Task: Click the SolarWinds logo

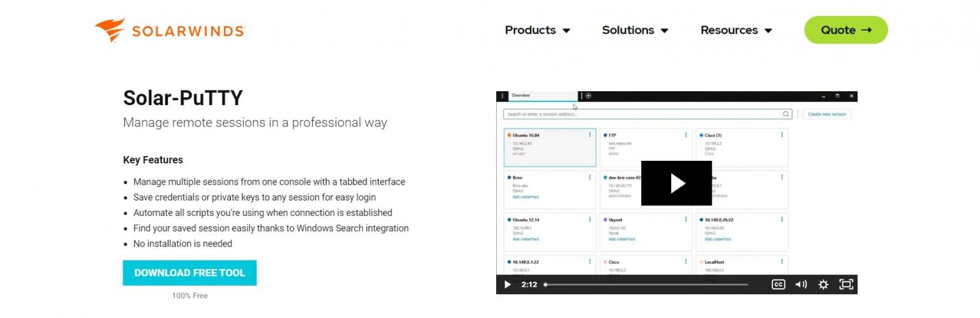Action: pos(170,30)
